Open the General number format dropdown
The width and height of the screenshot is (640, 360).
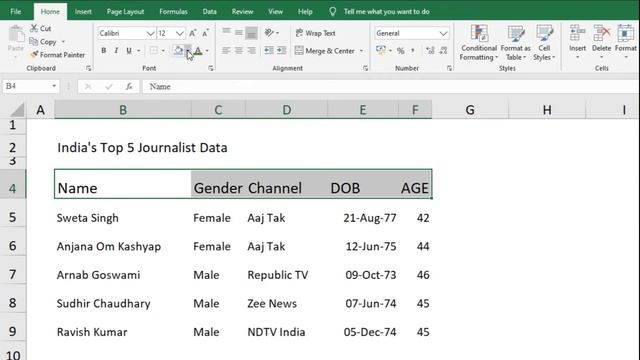click(x=443, y=33)
